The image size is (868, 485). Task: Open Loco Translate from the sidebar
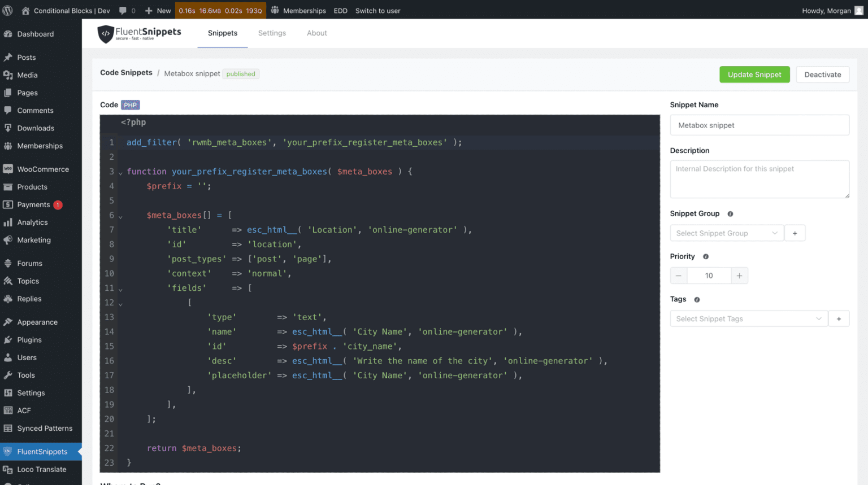(41, 469)
